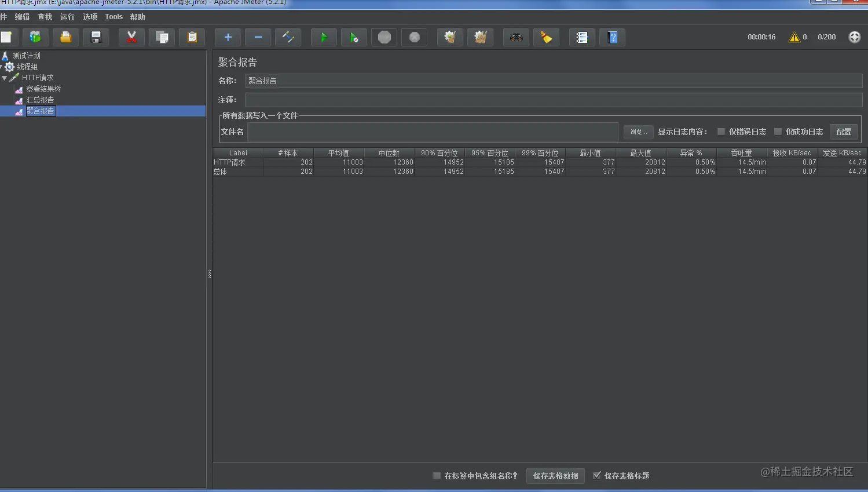This screenshot has width=868, height=492.
Task: Expand all nodes with the plus icon
Action: click(x=228, y=37)
